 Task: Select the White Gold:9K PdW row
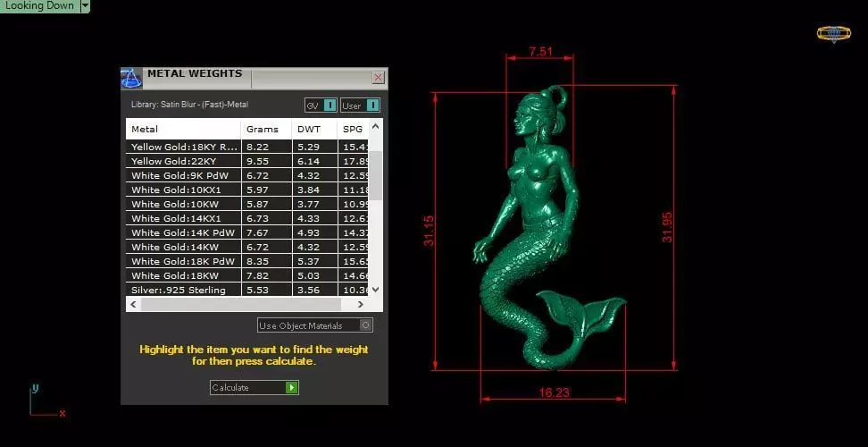coord(247,175)
